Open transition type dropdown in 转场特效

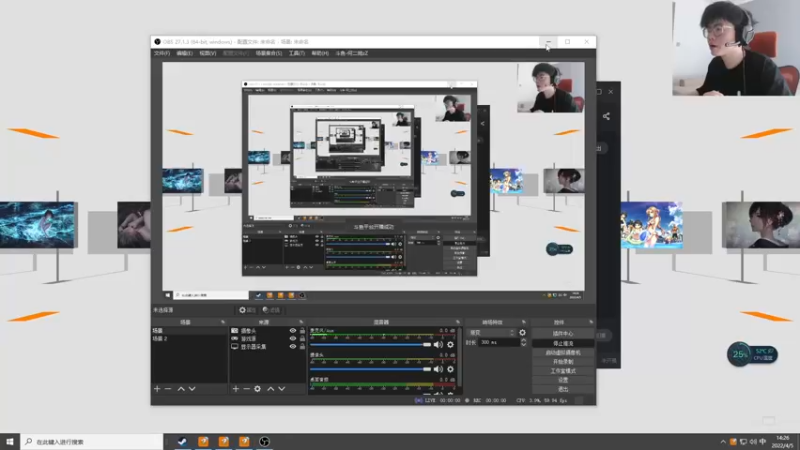492,333
